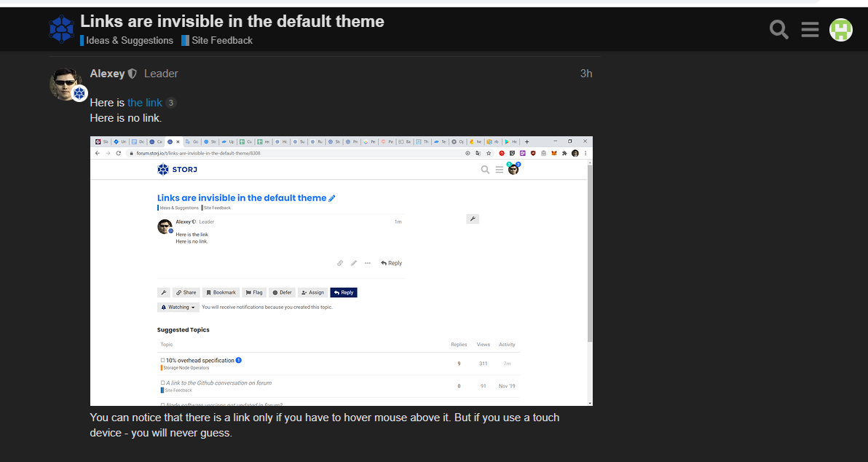Click the wrench icon right of screenshot's post
This screenshot has width=868, height=462.
pyautogui.click(x=473, y=219)
